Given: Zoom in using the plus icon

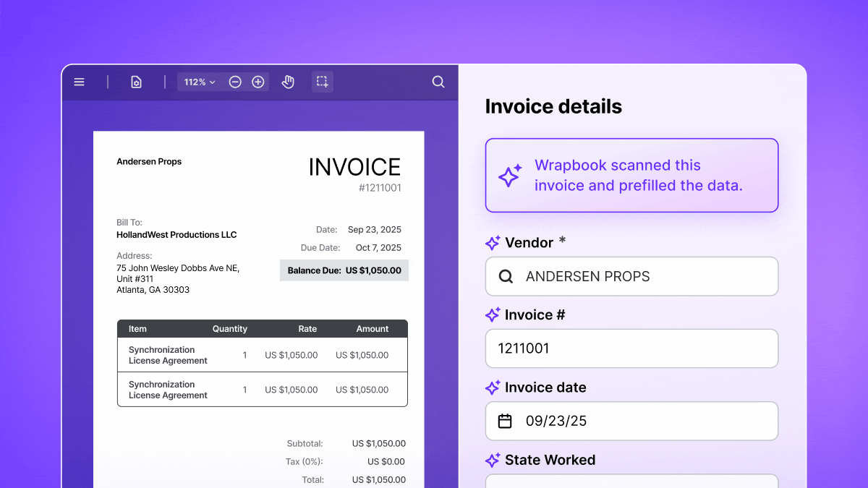Looking at the screenshot, I should pos(258,82).
